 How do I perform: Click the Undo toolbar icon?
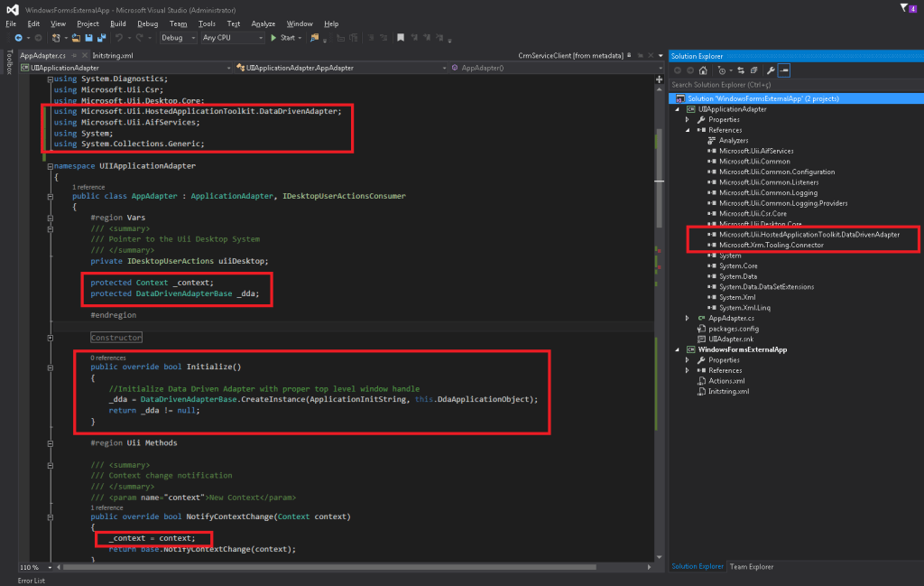click(118, 38)
